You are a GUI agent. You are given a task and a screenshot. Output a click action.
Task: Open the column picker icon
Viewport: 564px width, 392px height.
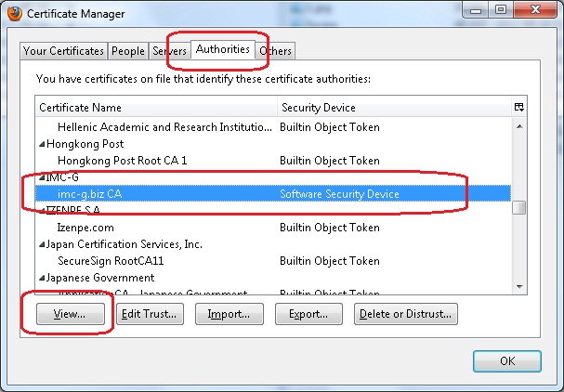[518, 108]
